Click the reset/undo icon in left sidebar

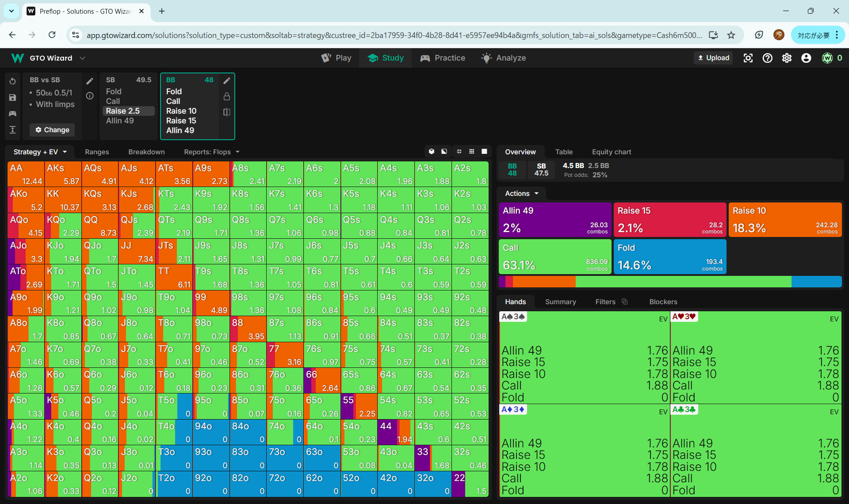[12, 81]
